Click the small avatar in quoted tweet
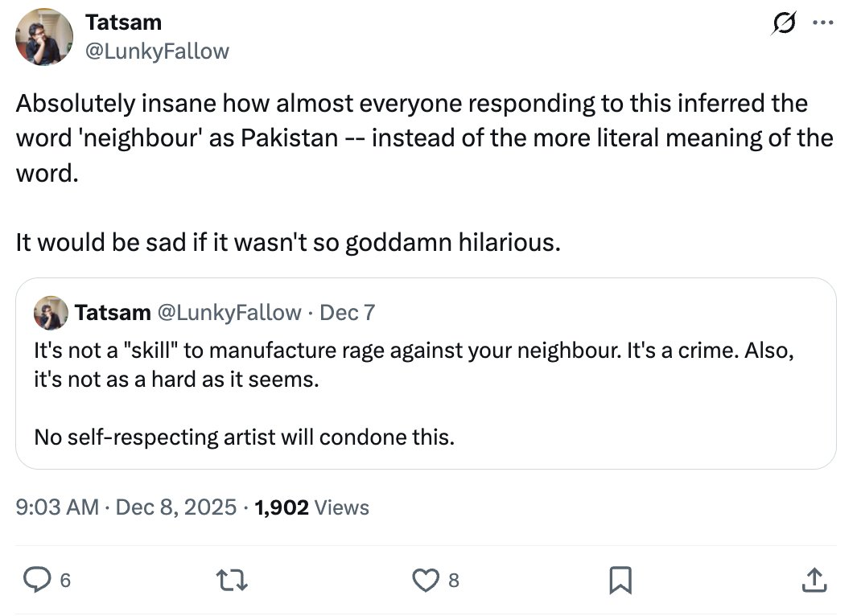Image resolution: width=857 pixels, height=616 pixels. pos(51,312)
